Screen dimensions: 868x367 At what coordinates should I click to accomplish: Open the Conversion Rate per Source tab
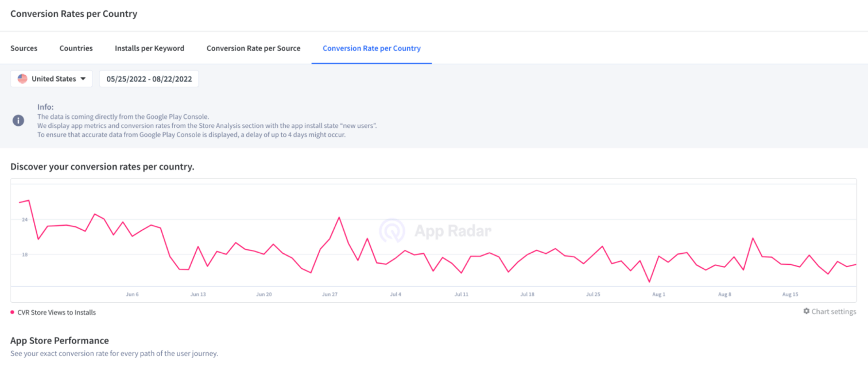tap(253, 48)
